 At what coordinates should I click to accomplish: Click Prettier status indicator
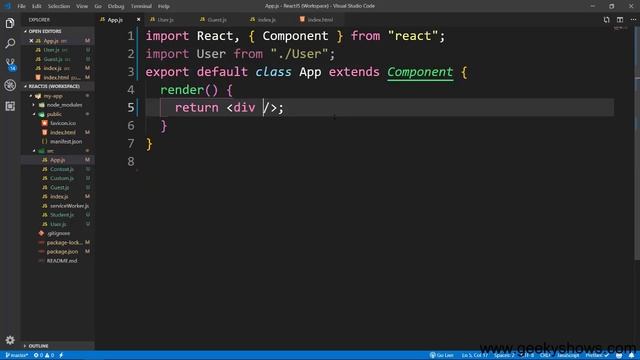pos(597,356)
